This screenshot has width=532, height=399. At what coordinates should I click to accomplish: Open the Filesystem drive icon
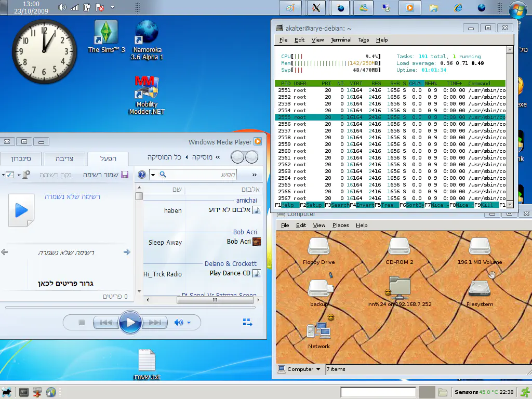(x=480, y=289)
